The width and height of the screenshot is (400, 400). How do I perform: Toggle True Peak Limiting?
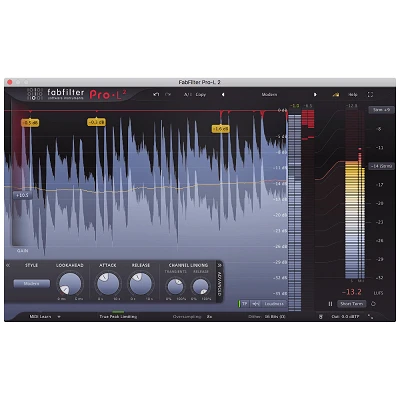118,316
